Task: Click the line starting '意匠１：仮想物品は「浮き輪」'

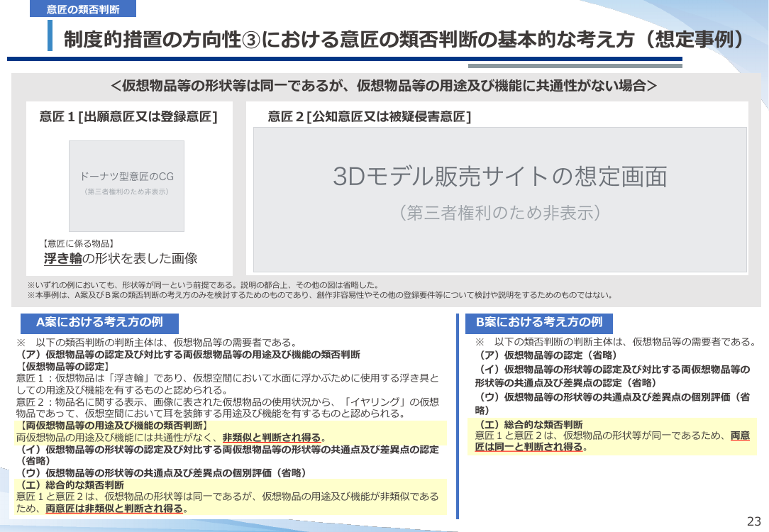Action: [228, 384]
